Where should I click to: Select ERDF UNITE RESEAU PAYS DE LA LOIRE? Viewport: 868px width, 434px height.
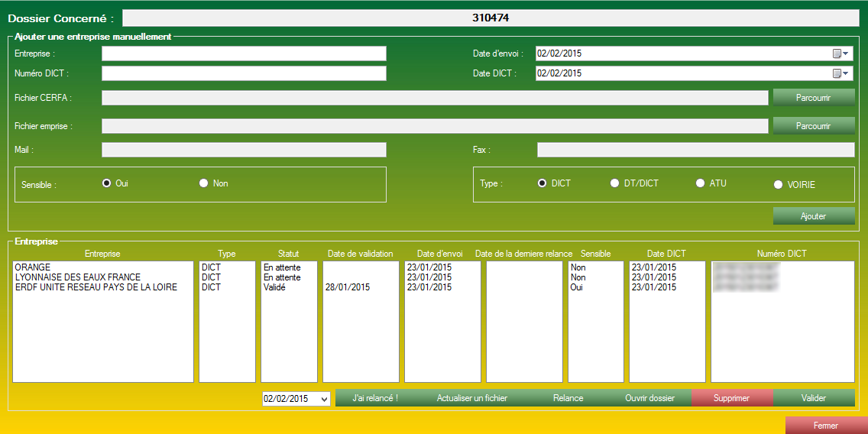click(x=96, y=287)
